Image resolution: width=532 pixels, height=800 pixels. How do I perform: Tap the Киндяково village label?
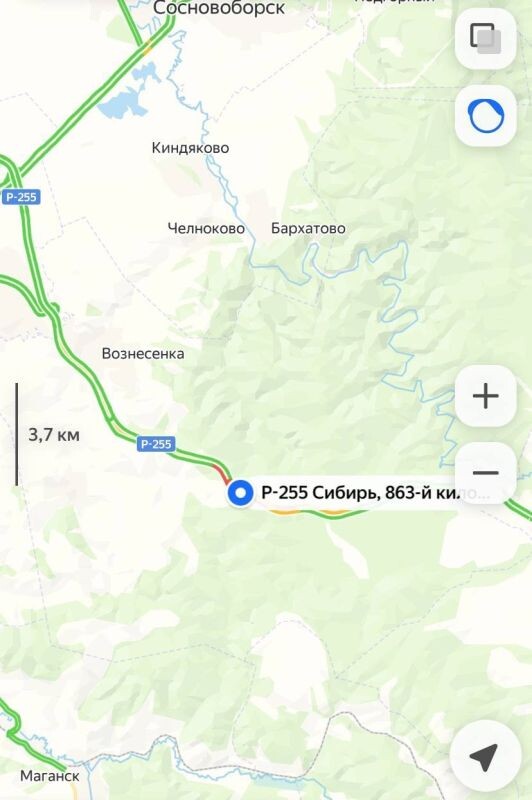pyautogui.click(x=190, y=148)
